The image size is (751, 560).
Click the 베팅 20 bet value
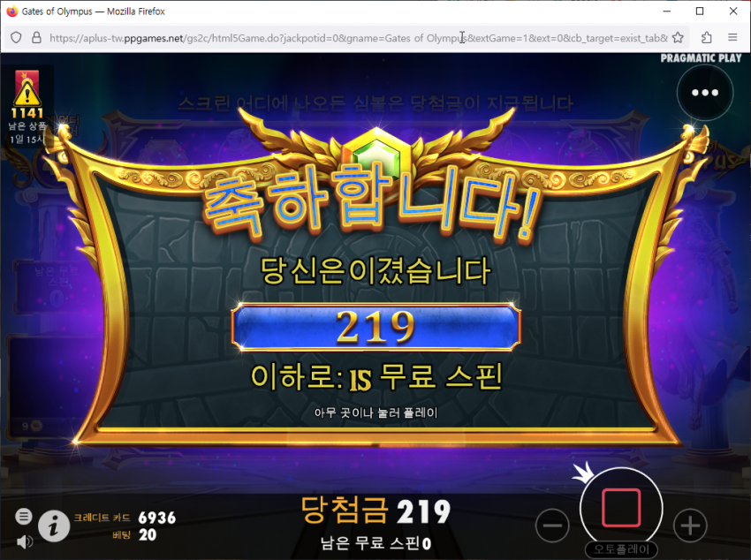coord(134,534)
